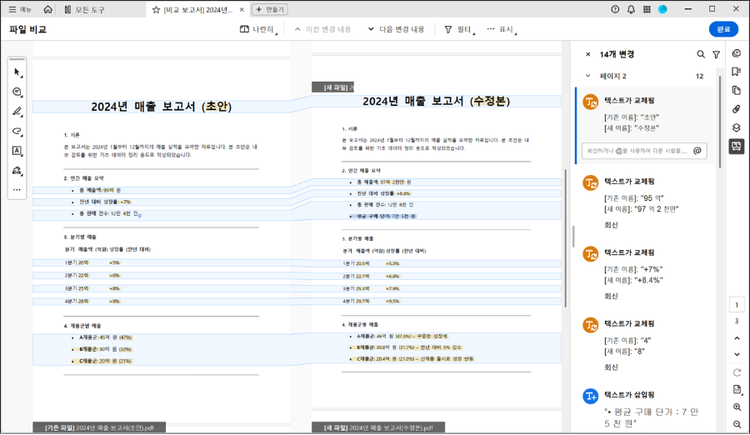Select the highlighter pen tool

pos(17,112)
